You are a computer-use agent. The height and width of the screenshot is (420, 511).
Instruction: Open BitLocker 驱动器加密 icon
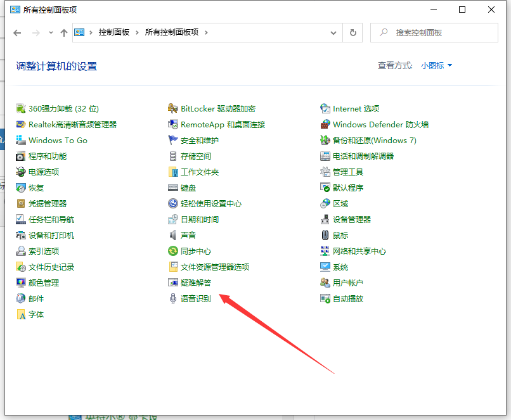[x=173, y=108]
